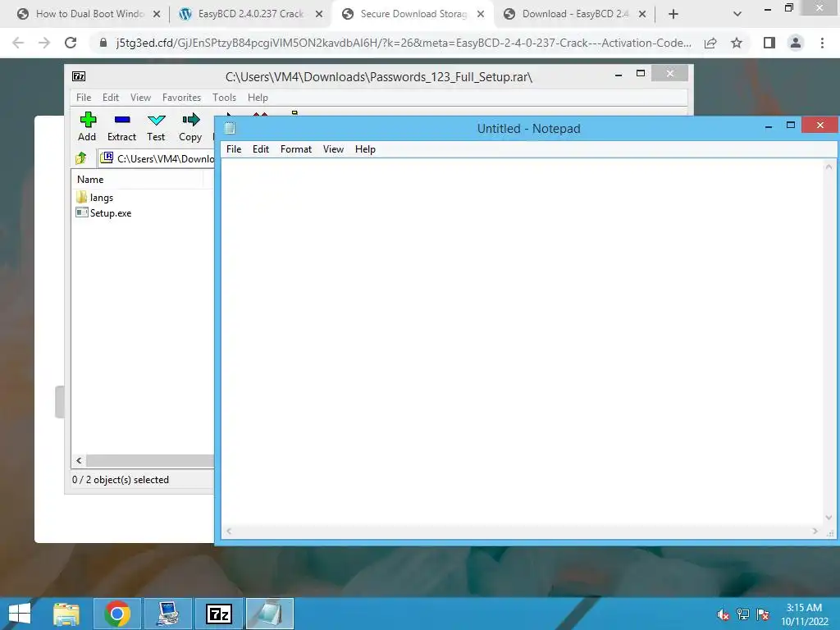Image resolution: width=840 pixels, height=630 pixels.
Task: Open Chrome three-dot menu
Action: [822, 43]
